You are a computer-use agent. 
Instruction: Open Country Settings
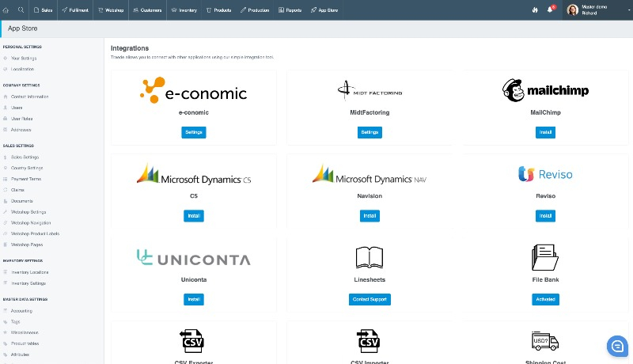[x=27, y=168]
